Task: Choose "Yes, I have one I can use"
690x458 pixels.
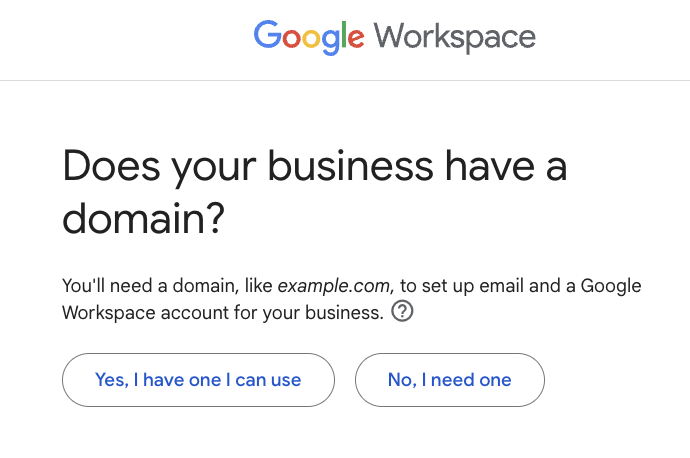Action: [x=198, y=380]
